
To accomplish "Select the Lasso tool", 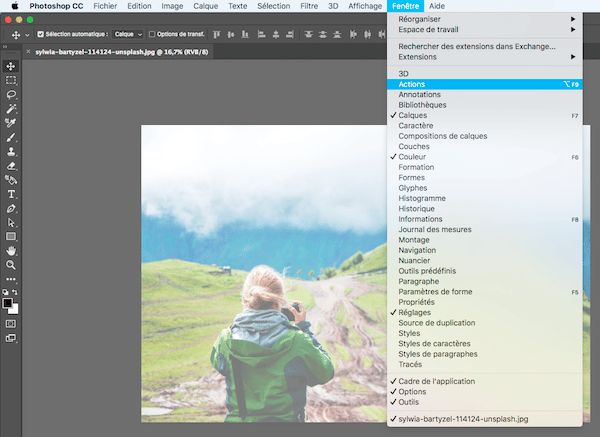I will [11, 94].
